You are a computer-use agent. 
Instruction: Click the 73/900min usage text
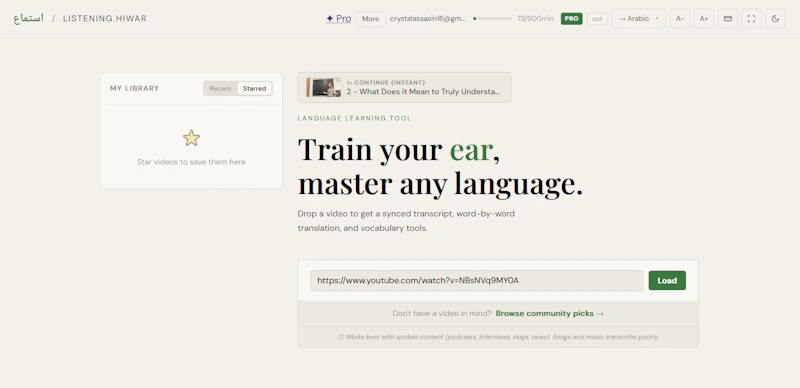535,18
